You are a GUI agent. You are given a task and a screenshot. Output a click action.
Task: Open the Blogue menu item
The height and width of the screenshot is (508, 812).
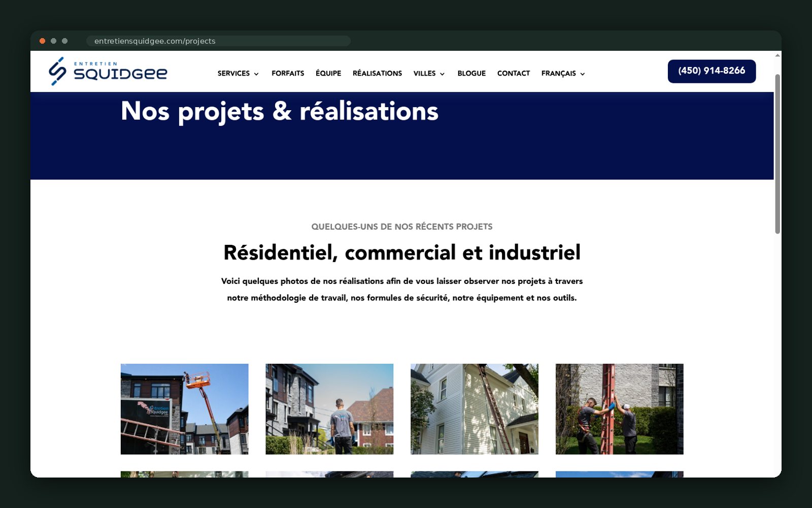click(x=471, y=73)
